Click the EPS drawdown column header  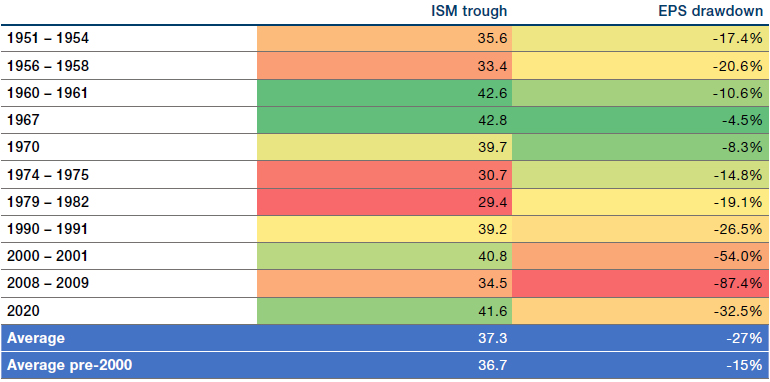pos(710,11)
